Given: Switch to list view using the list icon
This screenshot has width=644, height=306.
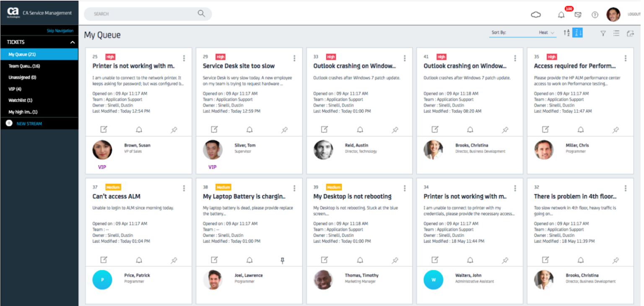Looking at the screenshot, I should [616, 33].
